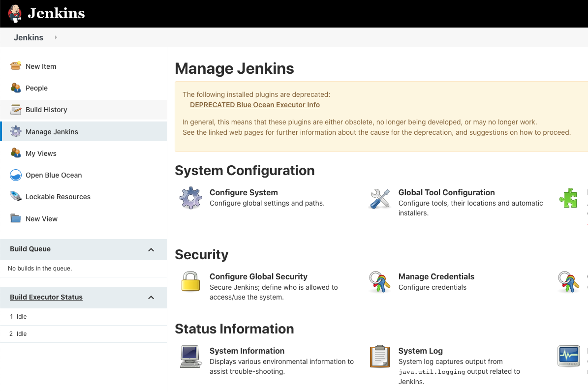The width and height of the screenshot is (588, 392).
Task: Open Build History from sidebar
Action: (x=47, y=110)
